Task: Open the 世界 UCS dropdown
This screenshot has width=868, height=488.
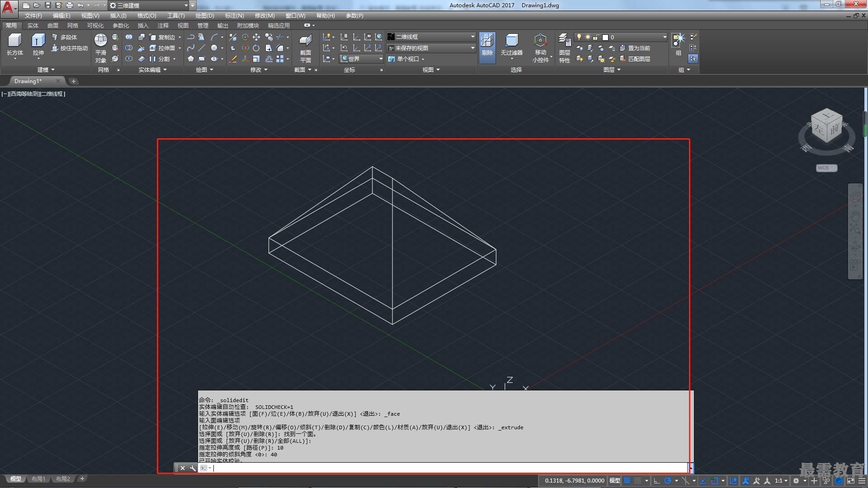Action: [x=362, y=59]
